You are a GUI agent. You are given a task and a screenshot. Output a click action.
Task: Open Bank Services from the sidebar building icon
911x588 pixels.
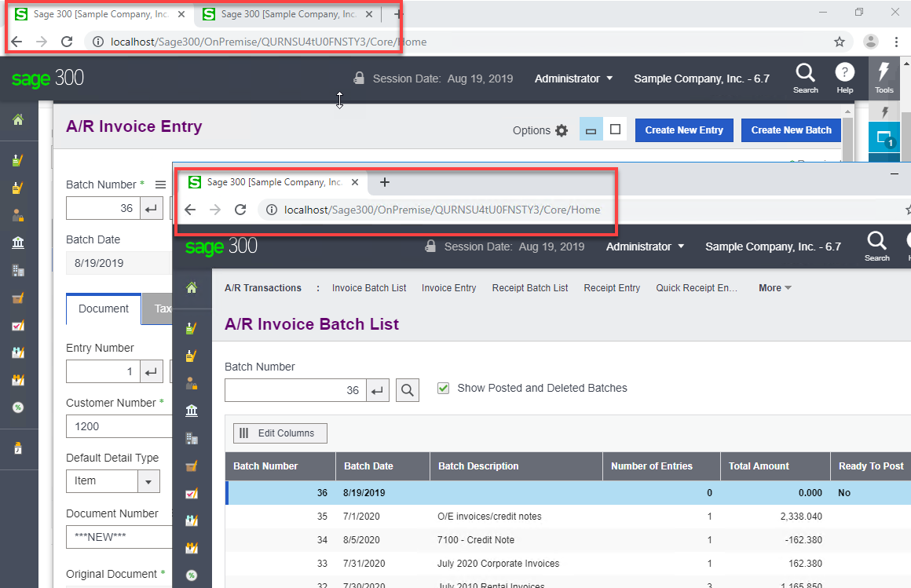tap(20, 243)
